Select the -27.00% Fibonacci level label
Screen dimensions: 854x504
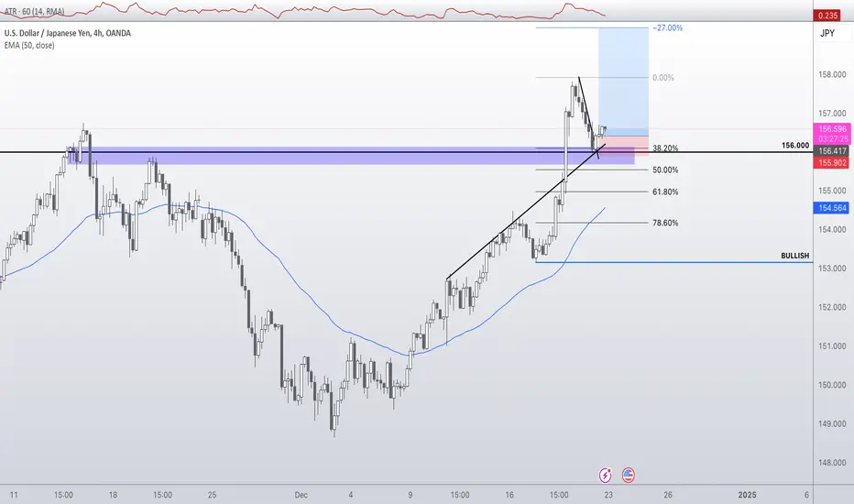click(667, 27)
